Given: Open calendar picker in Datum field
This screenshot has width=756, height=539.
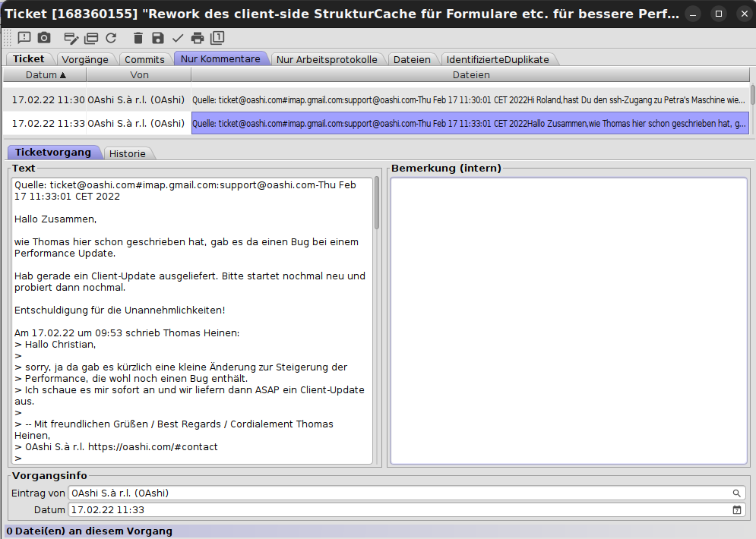Looking at the screenshot, I should 736,509.
